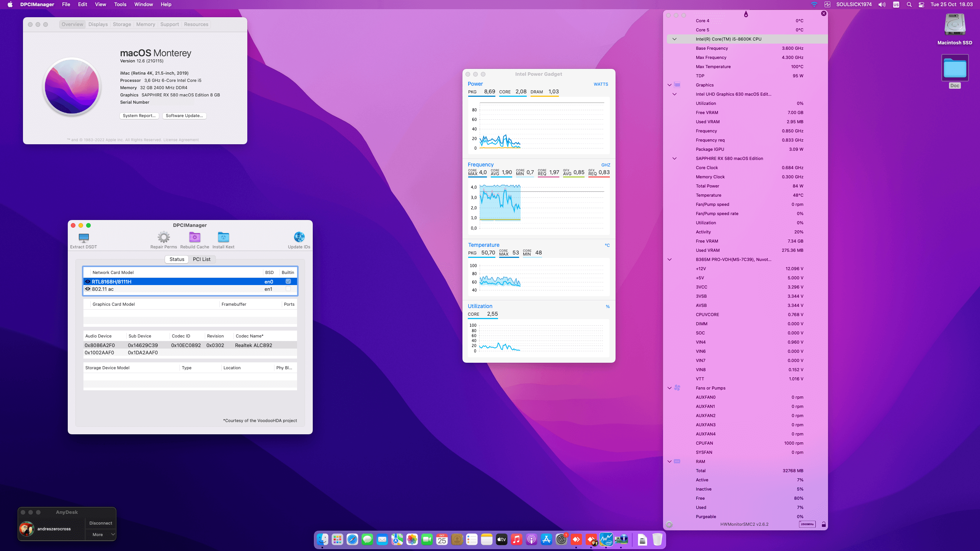Screen dimensions: 980x551
Task: Open Spotlight search in the menu bar
Action: 909,5
